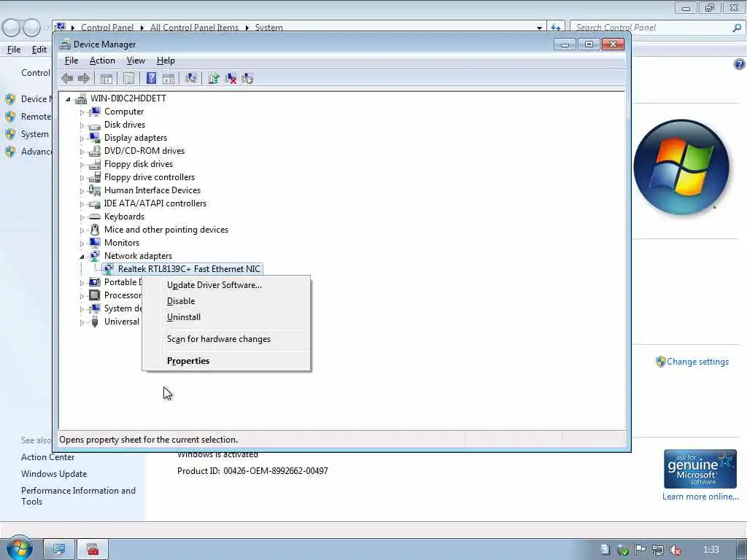Click the Scan for hardware changes toolbar icon
The image size is (747, 560).
(191, 78)
